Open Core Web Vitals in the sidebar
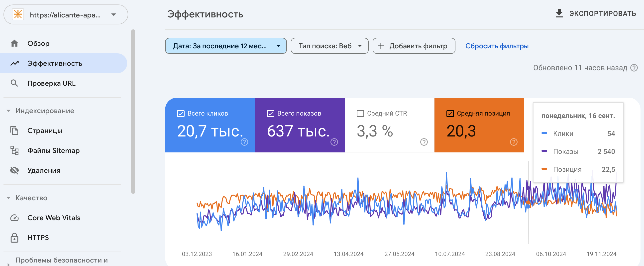 64,218
